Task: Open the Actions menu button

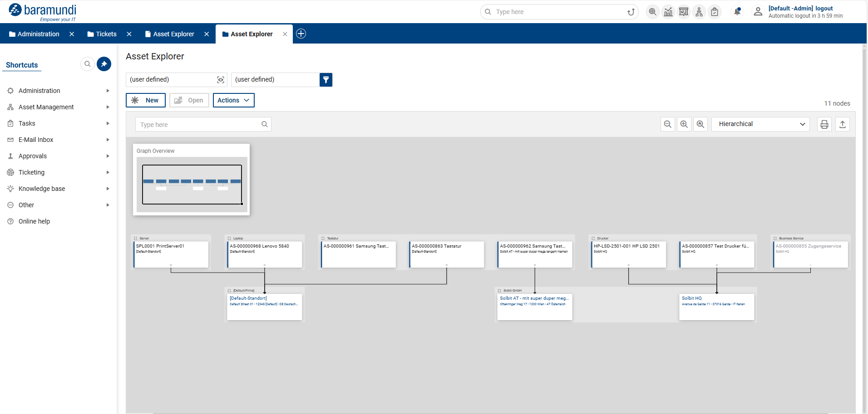Action: [233, 100]
